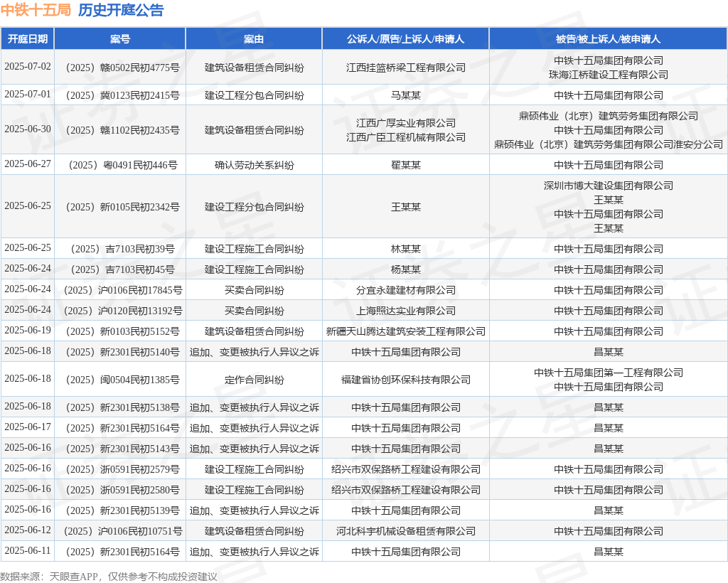Select plaintiff 新疆天山腾达建筑安装工程有限公司
This screenshot has height=583, width=728.
[405, 331]
